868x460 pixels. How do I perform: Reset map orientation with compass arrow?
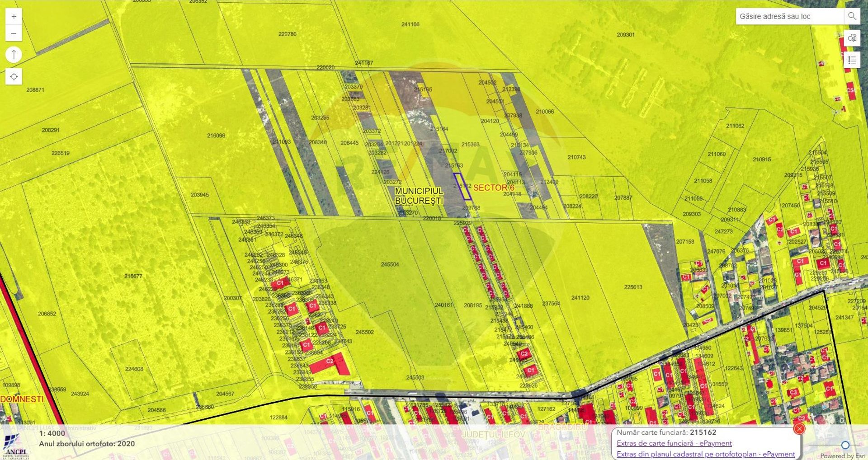[14, 55]
